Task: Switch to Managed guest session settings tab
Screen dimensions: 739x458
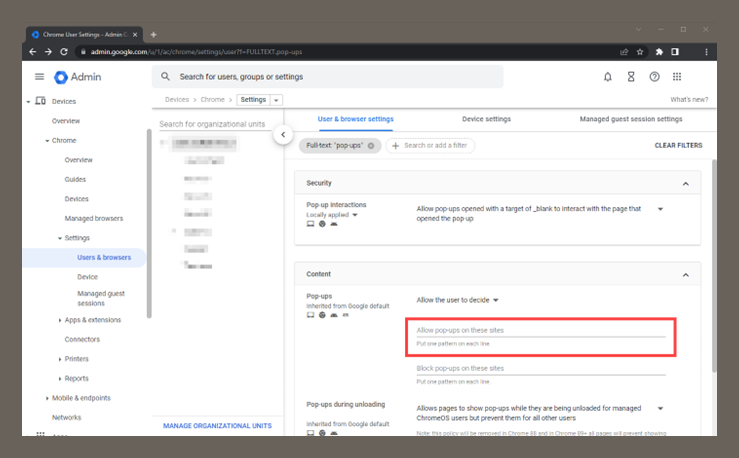Action: click(630, 119)
